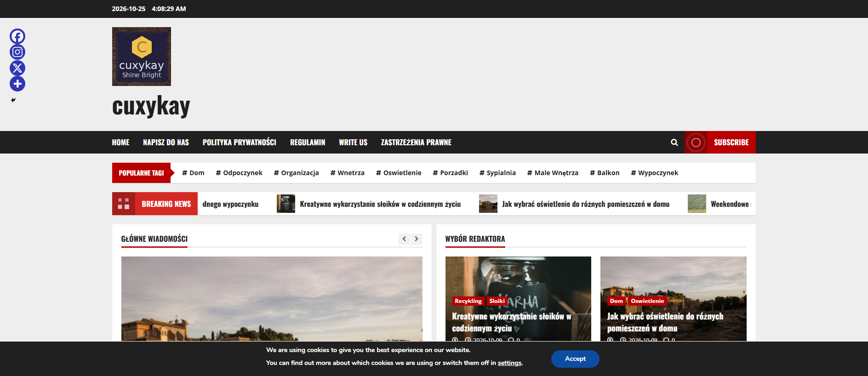Select the Sypialnia tag
Screen dimensions: 868x376
coord(497,173)
